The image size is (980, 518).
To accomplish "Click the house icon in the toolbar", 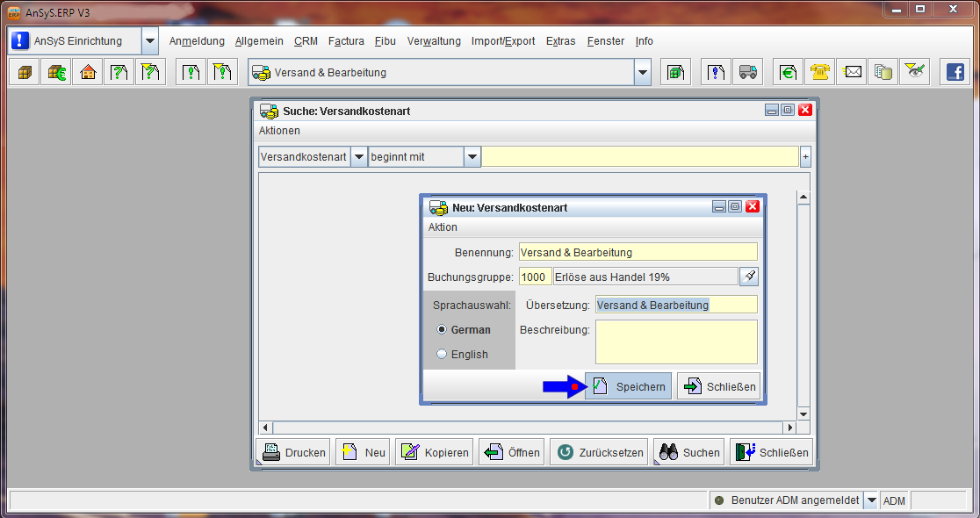I will (x=88, y=72).
